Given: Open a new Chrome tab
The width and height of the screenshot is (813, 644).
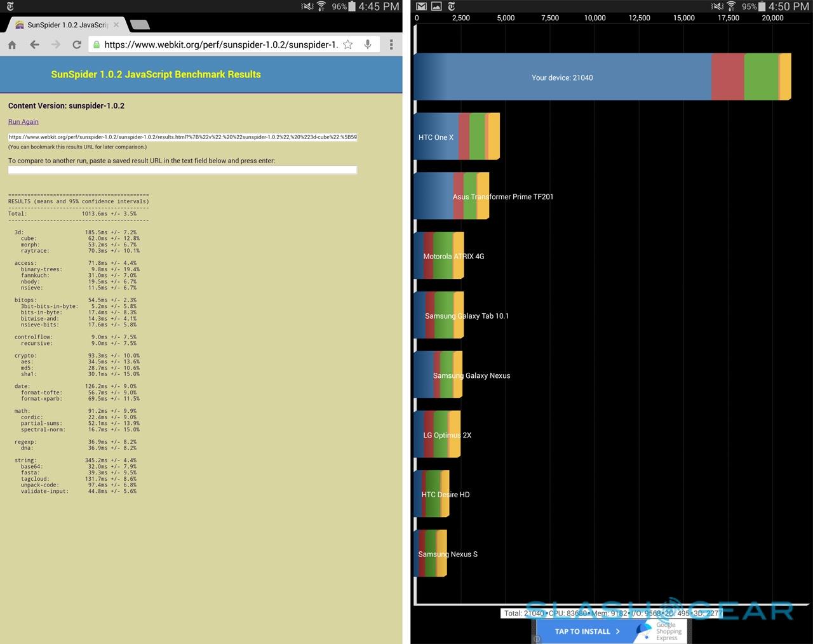Looking at the screenshot, I should [140, 25].
